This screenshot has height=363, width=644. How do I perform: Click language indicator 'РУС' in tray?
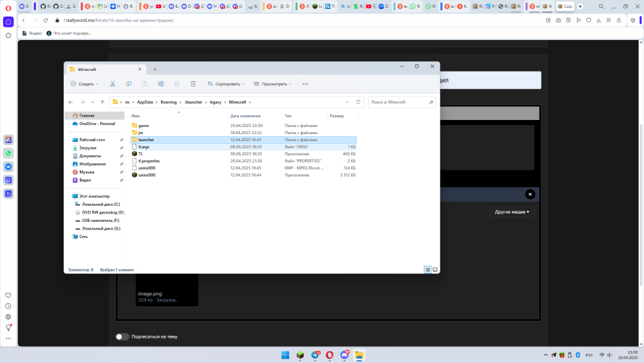point(589,355)
